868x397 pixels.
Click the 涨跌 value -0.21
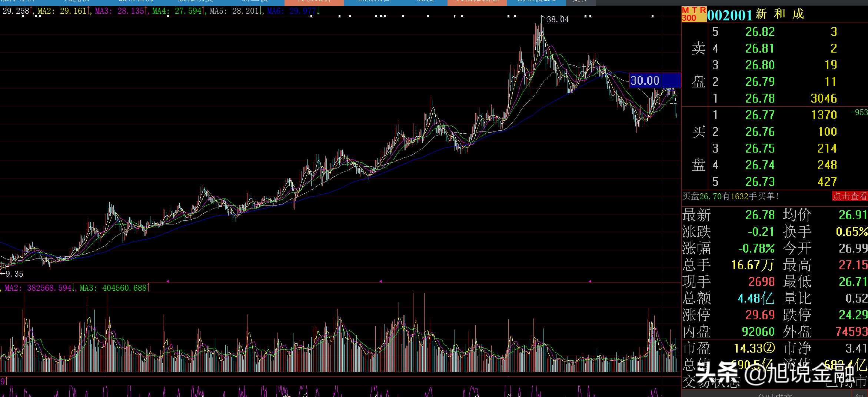pos(761,232)
